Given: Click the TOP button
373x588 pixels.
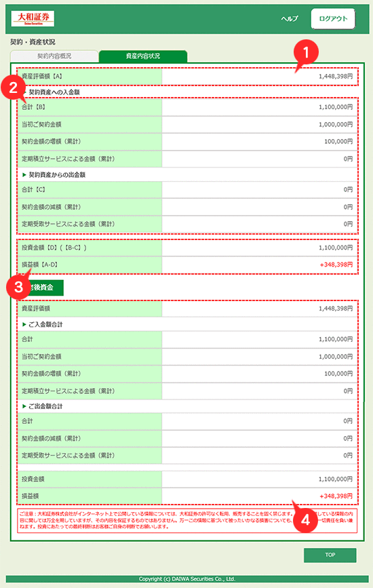Looking at the screenshot, I should click(x=330, y=555).
